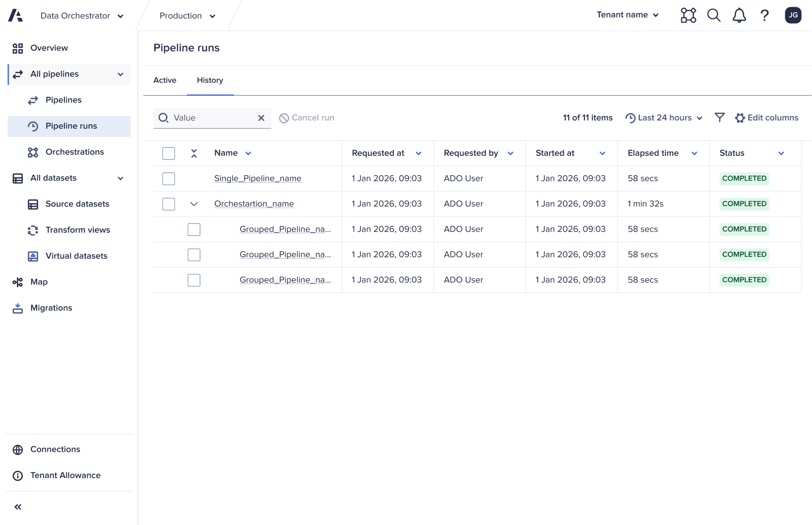Collapse all rows icon in table header
Image resolution: width=812 pixels, height=525 pixels.
194,153
